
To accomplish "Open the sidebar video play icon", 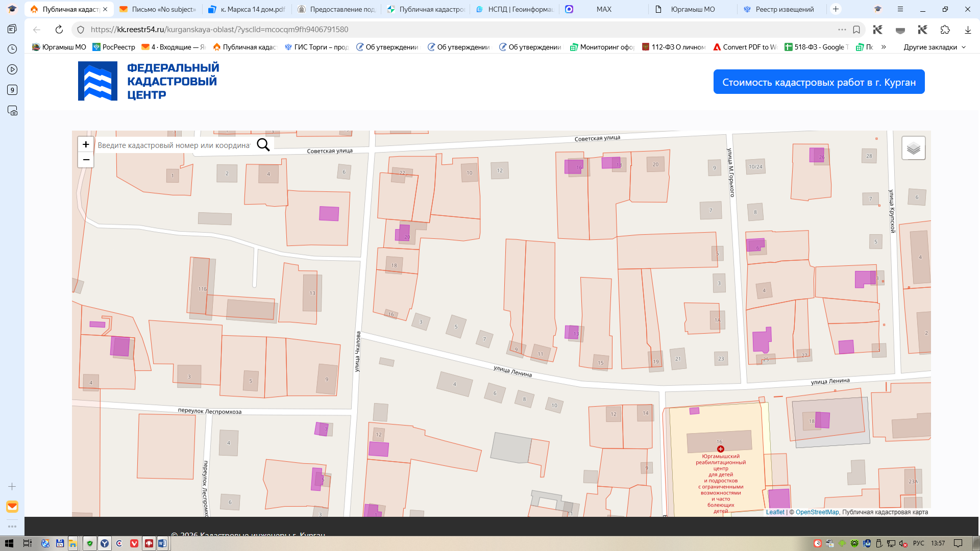I will point(12,69).
